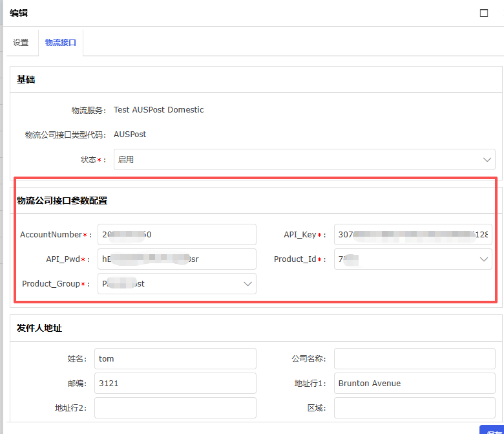Click the Test AUSPost Domestic service text

coord(158,110)
